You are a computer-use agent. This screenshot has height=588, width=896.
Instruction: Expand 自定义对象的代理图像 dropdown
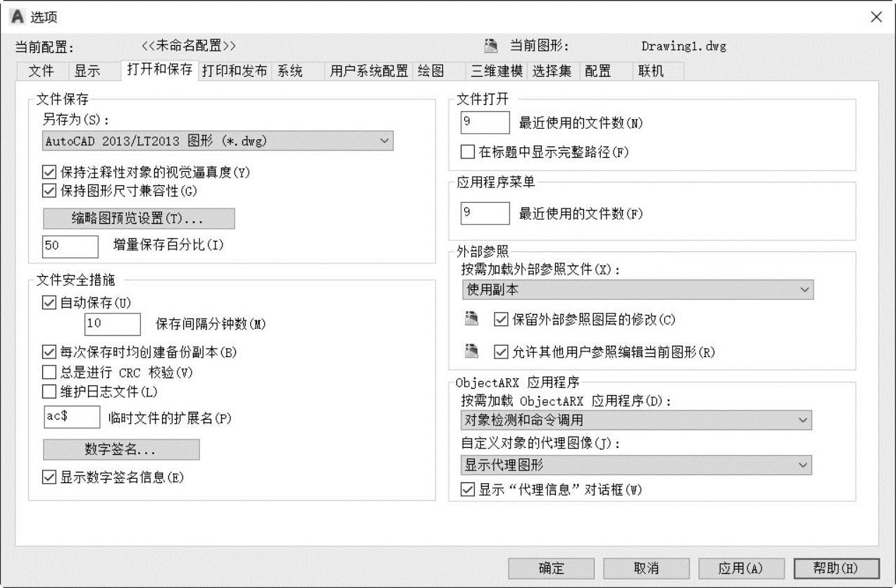[x=637, y=465]
